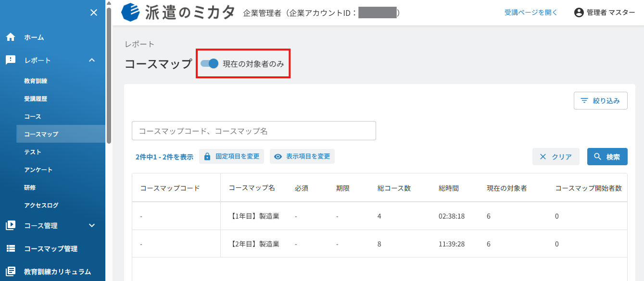The width and height of the screenshot is (644, 281).
Task: Click the 検索 button
Action: pyautogui.click(x=607, y=157)
